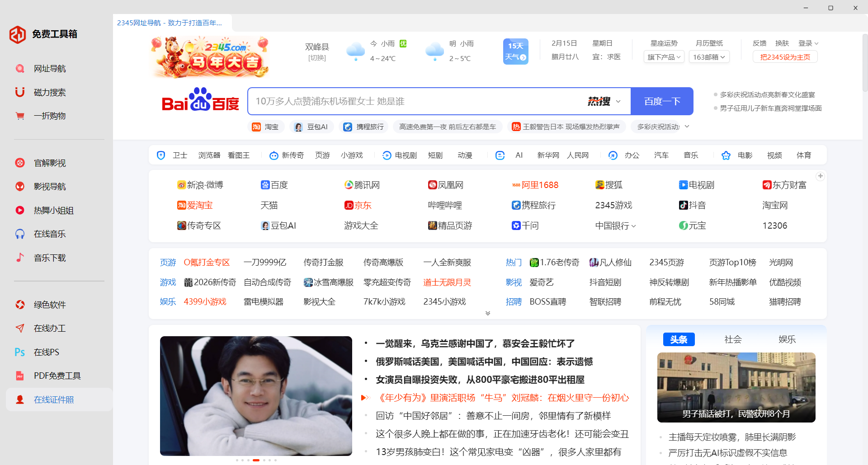868x465 pixels.
Task: Open the 旗下产品 dropdown
Action: (664, 57)
